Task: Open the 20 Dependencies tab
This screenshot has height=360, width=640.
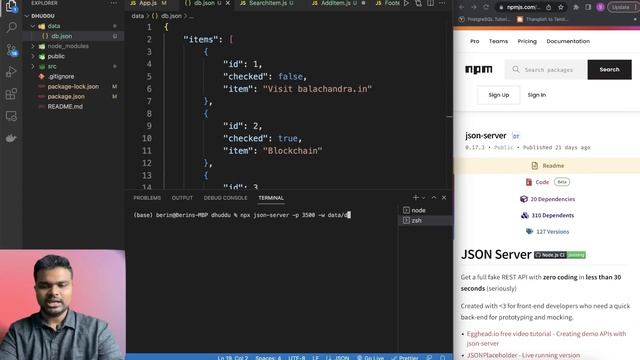Action: [x=547, y=199]
